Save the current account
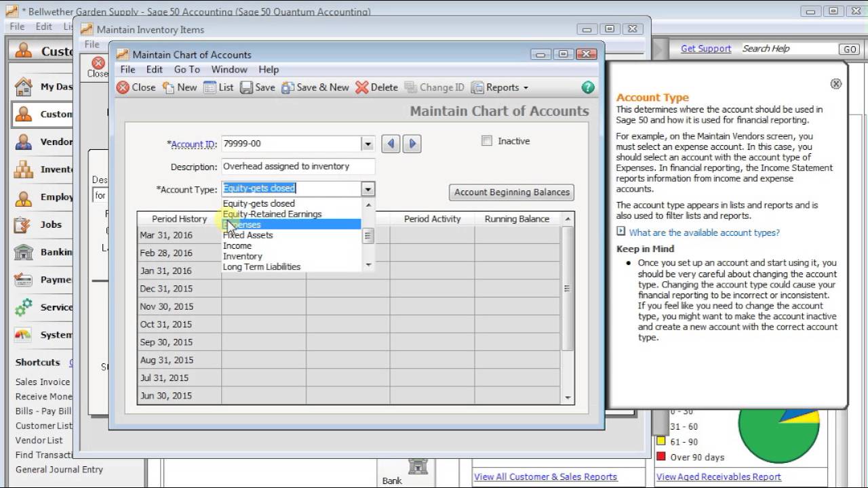The height and width of the screenshot is (488, 868). (x=257, y=87)
